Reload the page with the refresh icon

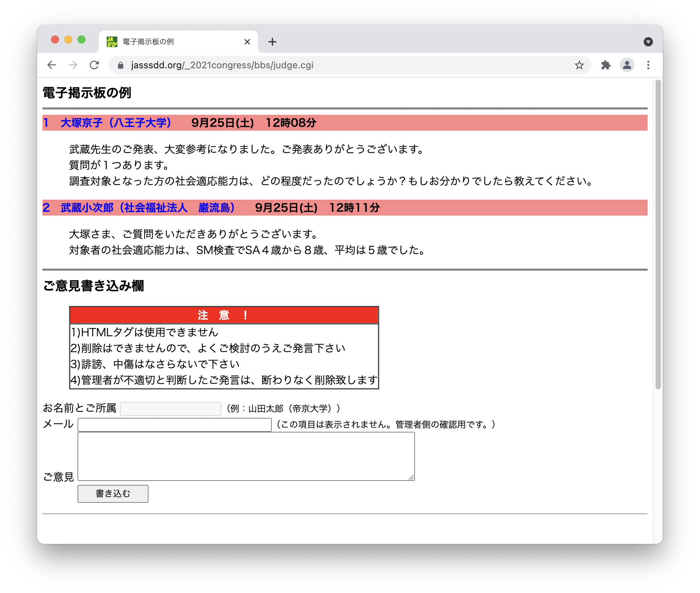[94, 65]
